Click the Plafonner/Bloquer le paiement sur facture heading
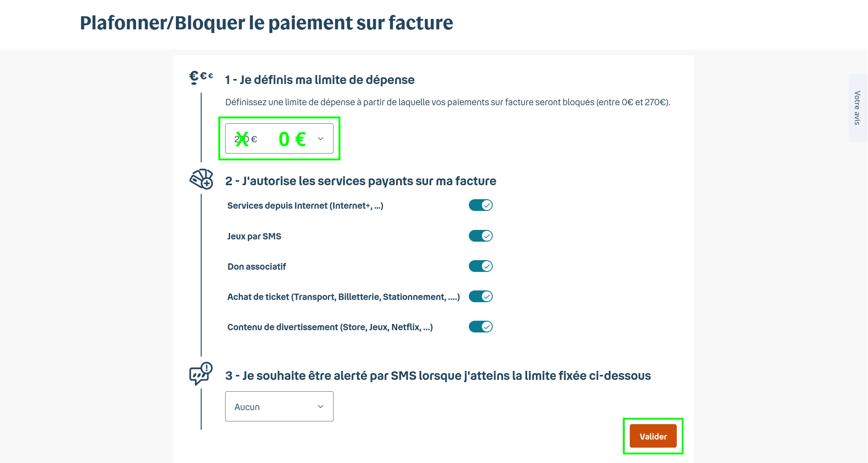This screenshot has height=463, width=868. point(266,23)
